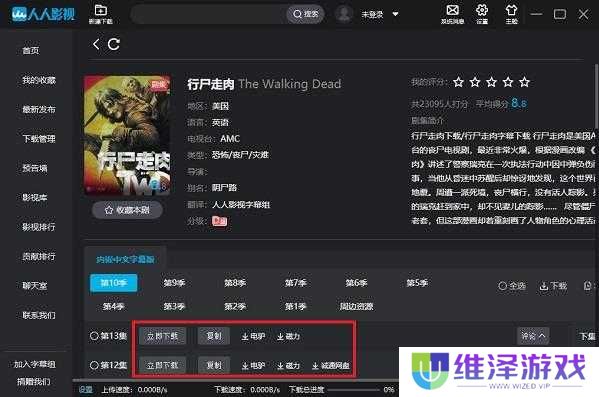Select the 周边资源 tab

[x=356, y=306]
